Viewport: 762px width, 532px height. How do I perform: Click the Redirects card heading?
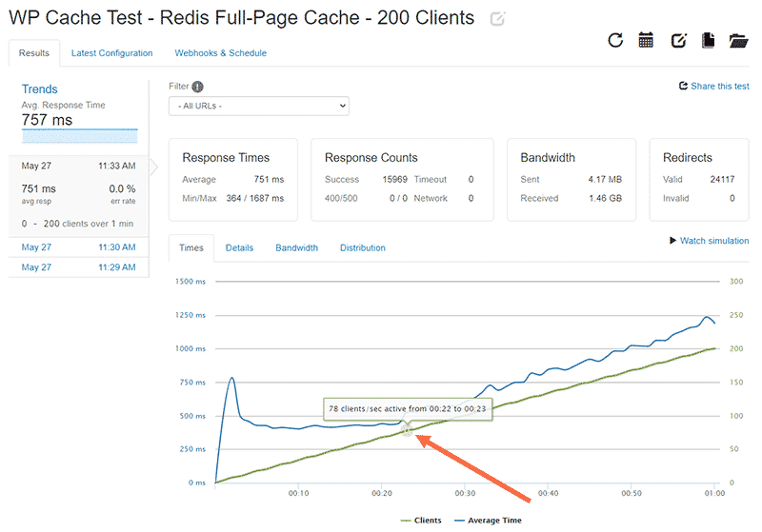(687, 158)
